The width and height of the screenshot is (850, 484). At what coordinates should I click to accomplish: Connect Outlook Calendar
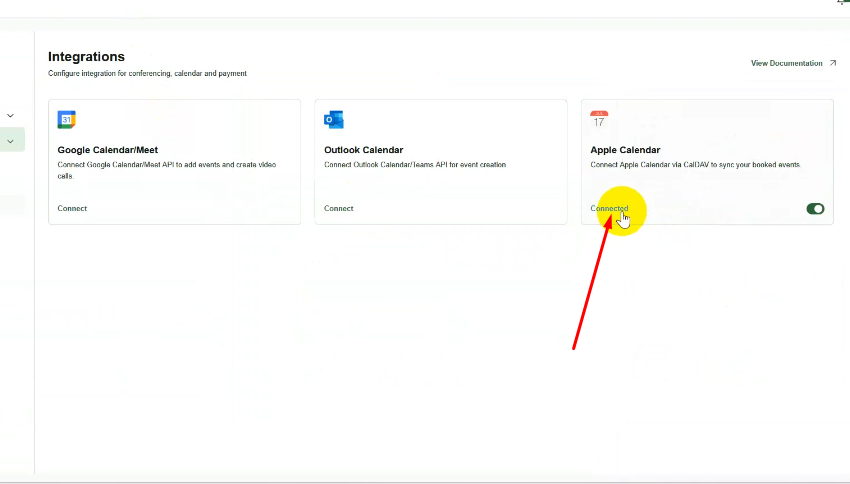(x=338, y=209)
